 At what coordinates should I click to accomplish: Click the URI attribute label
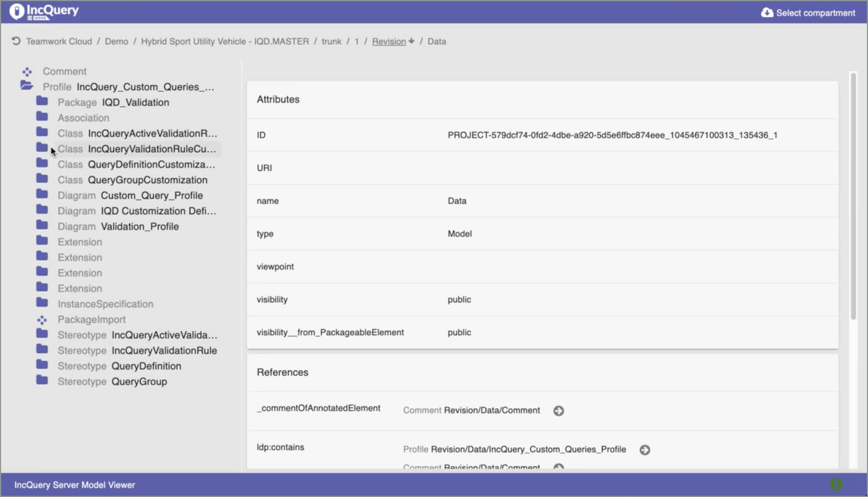tap(264, 168)
